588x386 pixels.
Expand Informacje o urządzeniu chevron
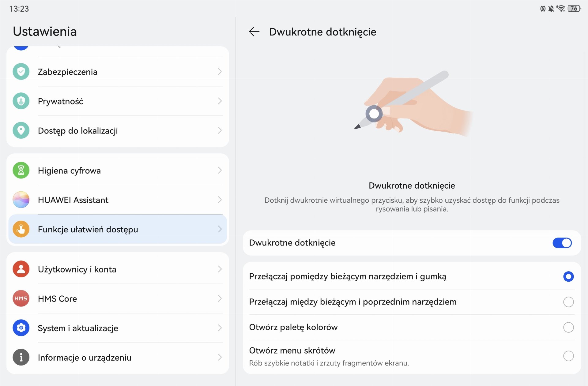coord(220,357)
